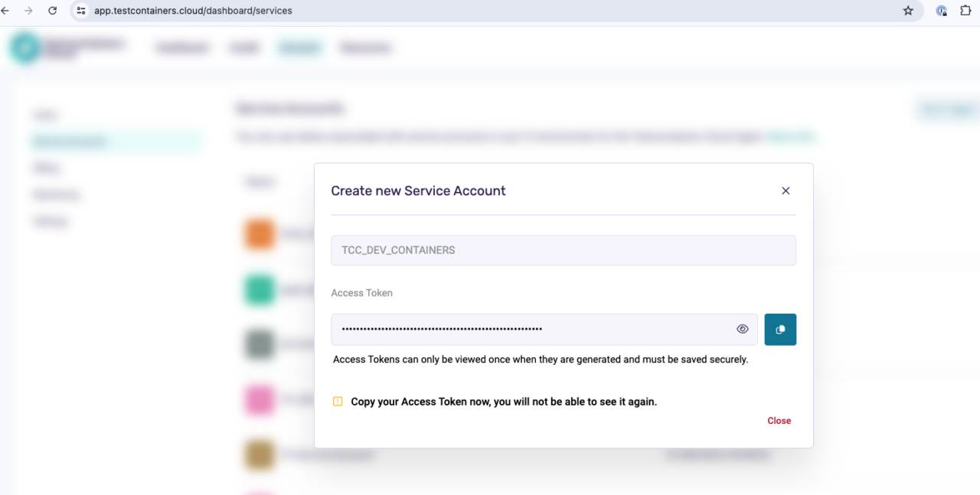Open the browser profile avatar icon
This screenshot has width=980, height=495.
point(941,11)
